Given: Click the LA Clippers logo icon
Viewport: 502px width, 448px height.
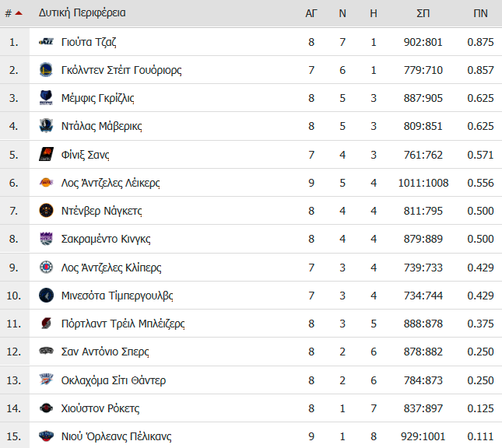Looking at the screenshot, I should 46,267.
